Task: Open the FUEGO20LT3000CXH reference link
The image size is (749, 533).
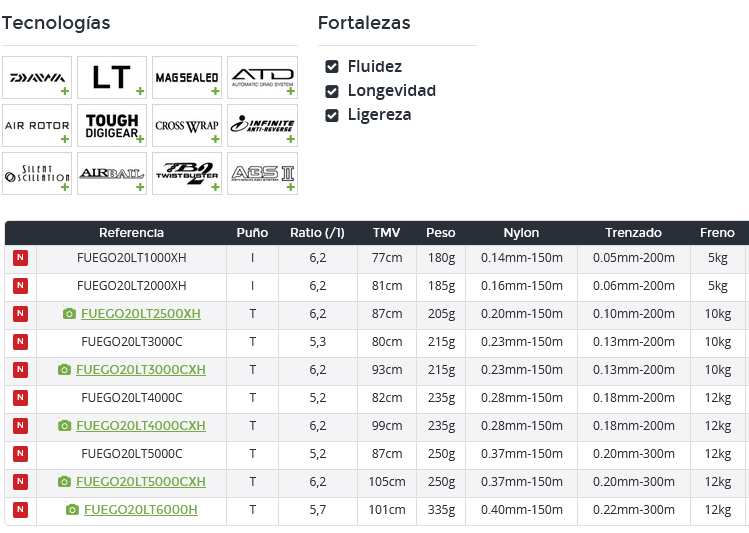Action: coord(141,370)
